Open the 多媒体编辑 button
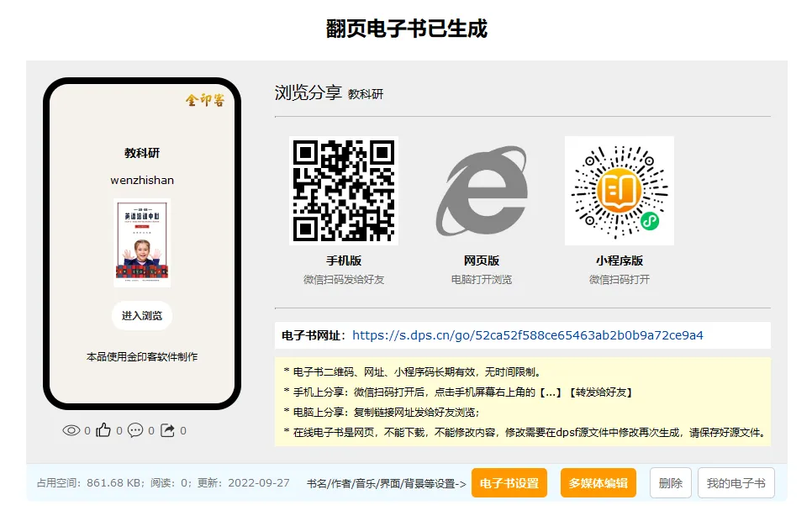This screenshot has width=812, height=521. pos(598,483)
